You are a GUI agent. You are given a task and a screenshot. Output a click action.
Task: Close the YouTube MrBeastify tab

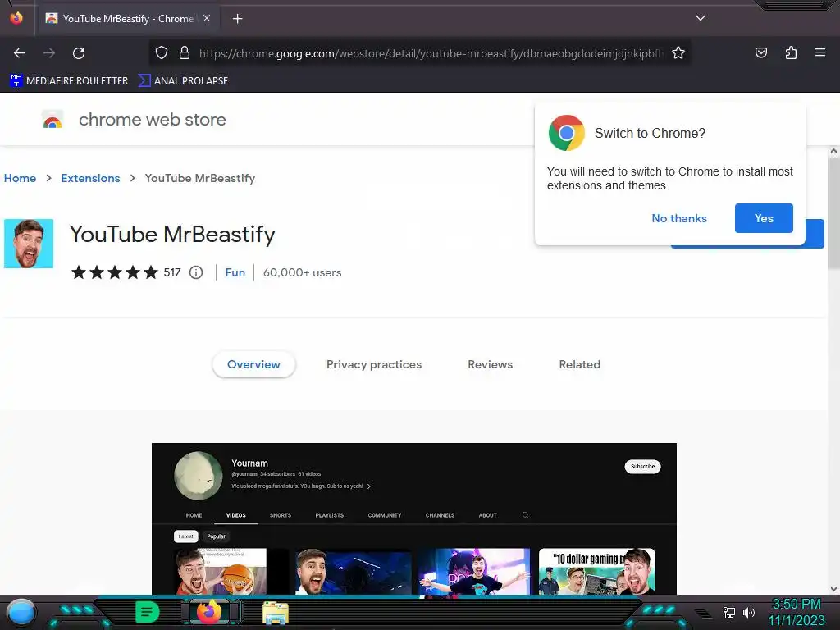[207, 18]
